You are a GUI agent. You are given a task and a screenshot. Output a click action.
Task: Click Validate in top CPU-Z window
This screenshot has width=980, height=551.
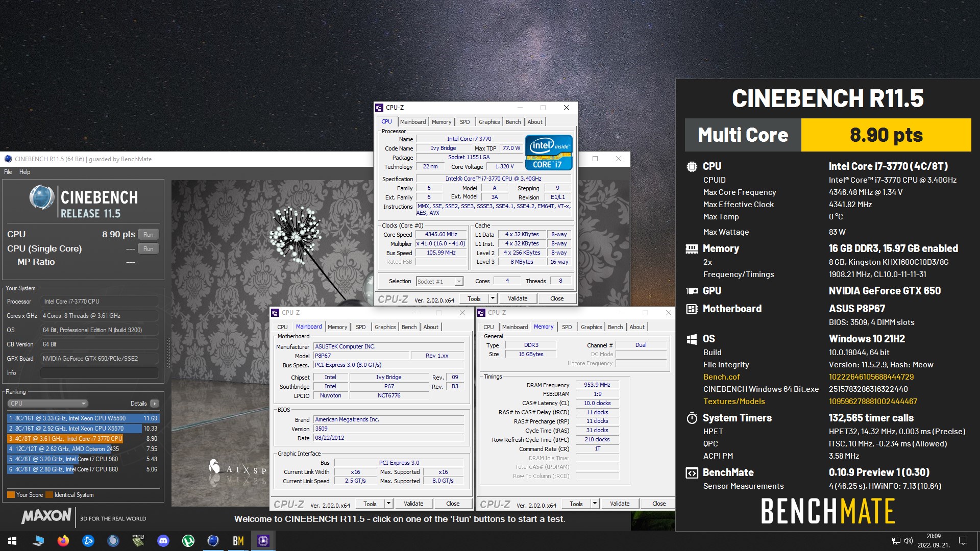518,298
